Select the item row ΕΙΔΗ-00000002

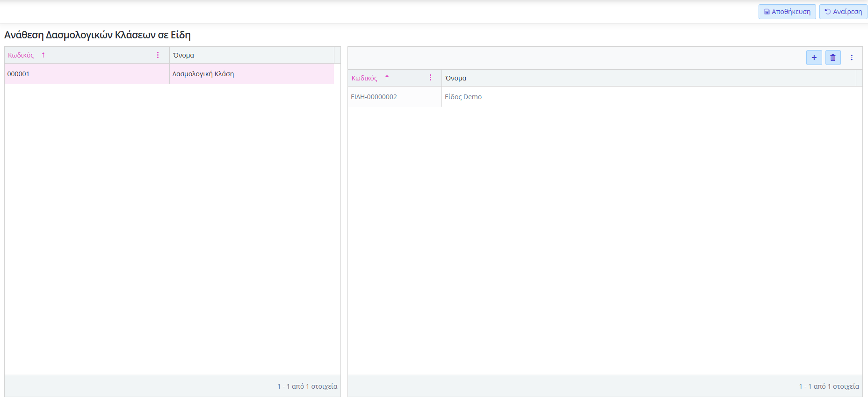(x=374, y=97)
